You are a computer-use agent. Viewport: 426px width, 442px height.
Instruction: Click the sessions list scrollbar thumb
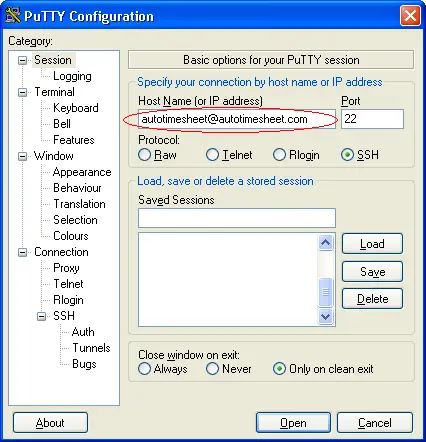point(325,292)
